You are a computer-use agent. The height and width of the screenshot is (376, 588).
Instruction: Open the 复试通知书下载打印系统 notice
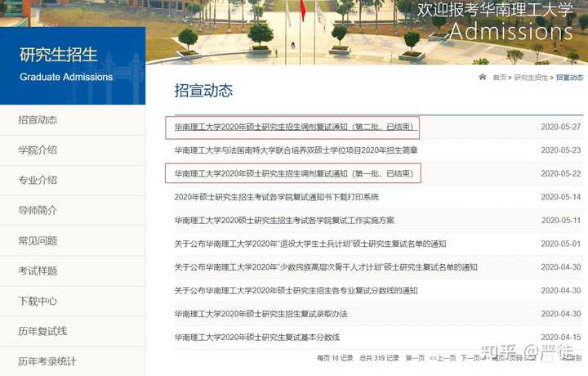(x=276, y=197)
